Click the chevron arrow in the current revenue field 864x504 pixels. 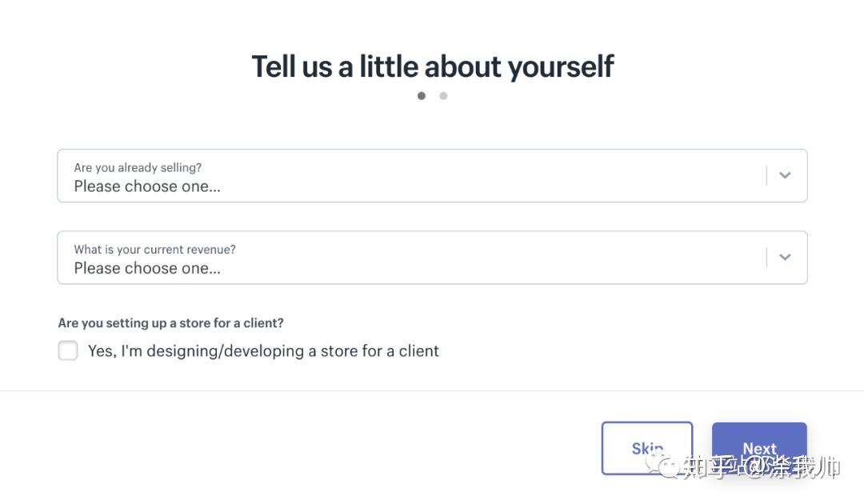pos(785,258)
